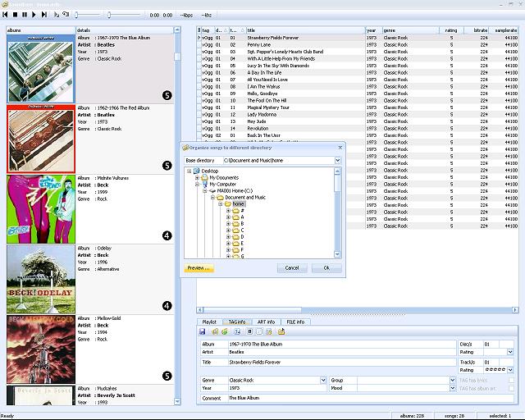Image resolution: width=525 pixels, height=420 pixels.
Task: Skip to the next track
Action: [43, 15]
